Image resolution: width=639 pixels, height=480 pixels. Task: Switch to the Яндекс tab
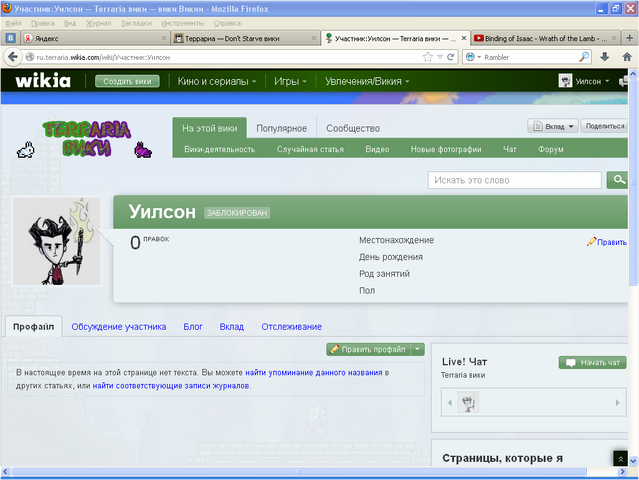[x=95, y=38]
